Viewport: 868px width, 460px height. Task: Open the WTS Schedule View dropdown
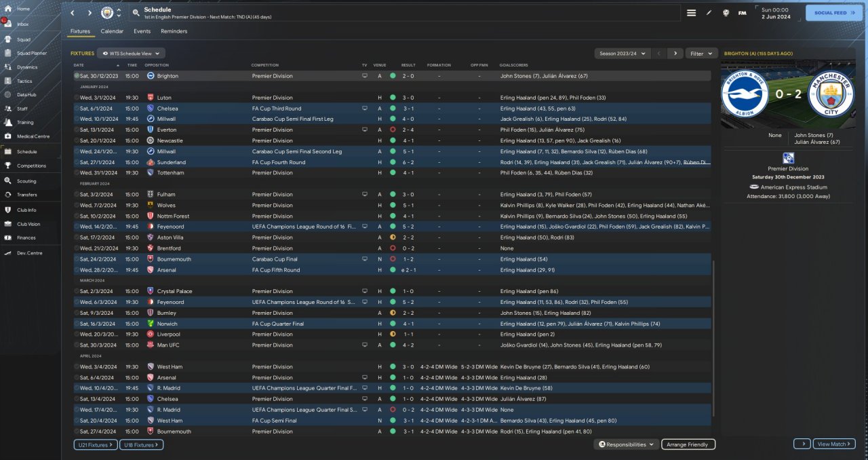click(131, 53)
